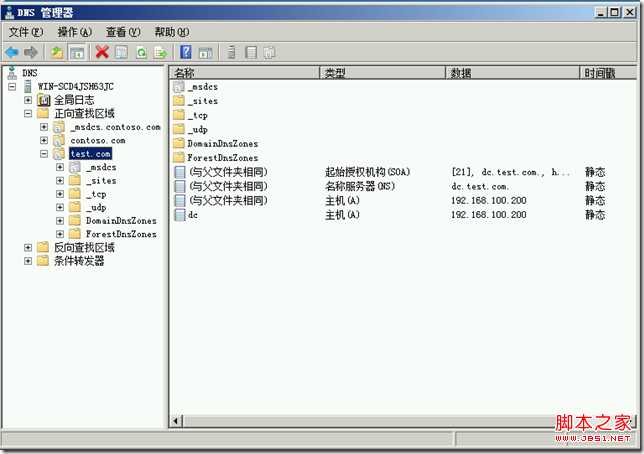
Task: Click the action pane icon after Help
Action: (x=205, y=53)
